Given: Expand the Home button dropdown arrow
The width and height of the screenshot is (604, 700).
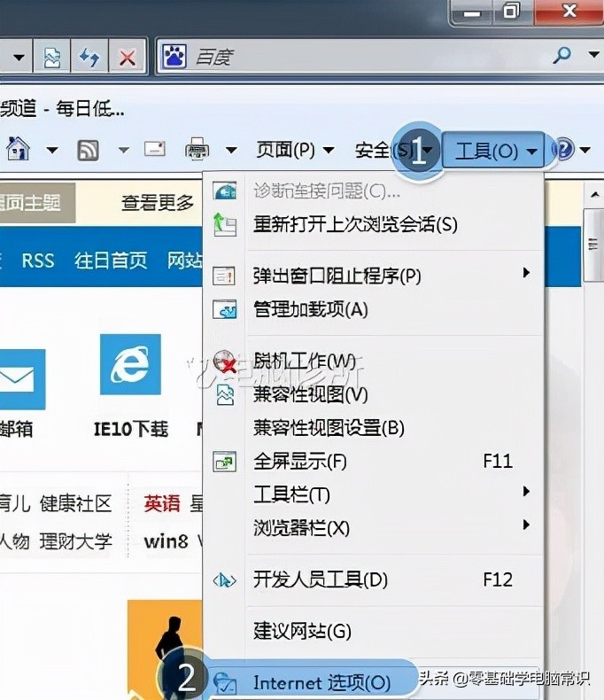Looking at the screenshot, I should [x=52, y=150].
